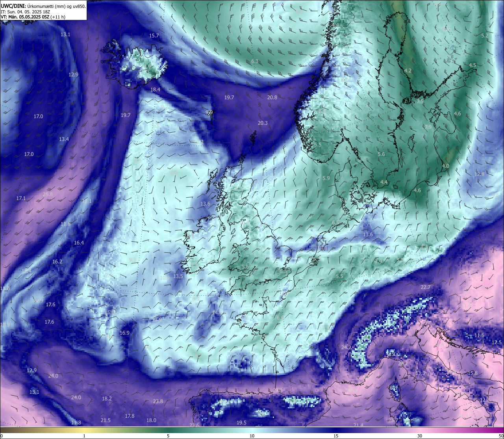This screenshot has width=504, height=439.
Task: Select the 16.2 map value
Action: click(57, 262)
